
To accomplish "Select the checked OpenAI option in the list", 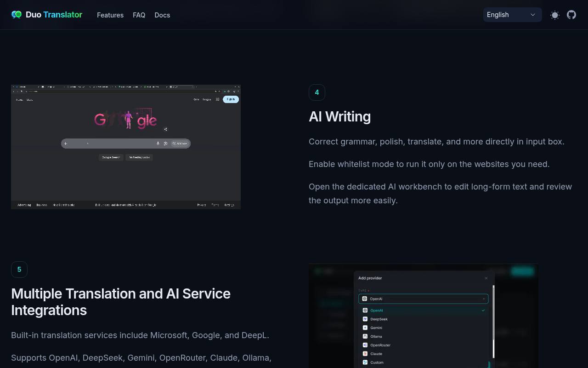I will (x=423, y=310).
